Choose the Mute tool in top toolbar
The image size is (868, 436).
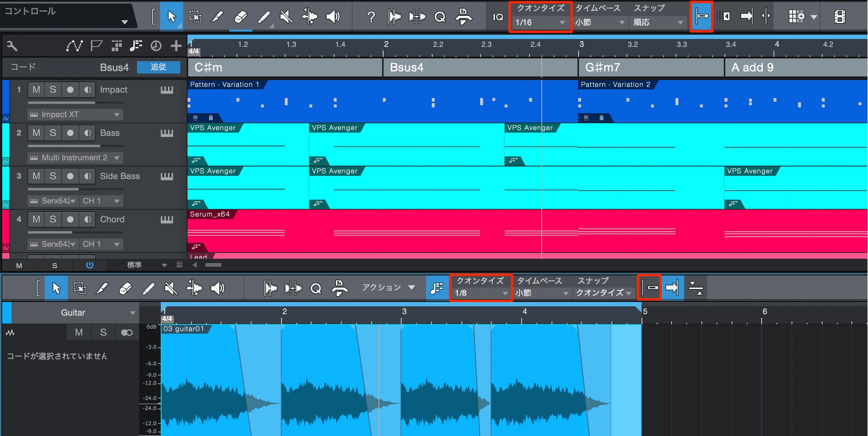coord(286,17)
